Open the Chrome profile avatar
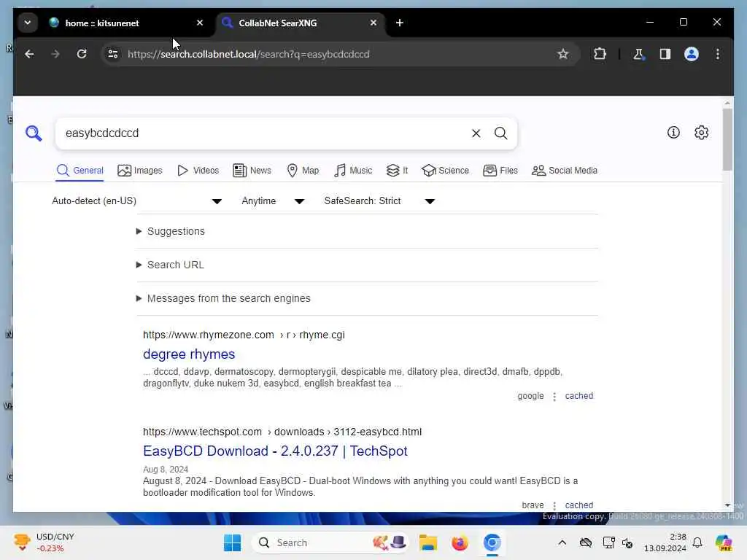Viewport: 747px width, 560px height. (692, 54)
